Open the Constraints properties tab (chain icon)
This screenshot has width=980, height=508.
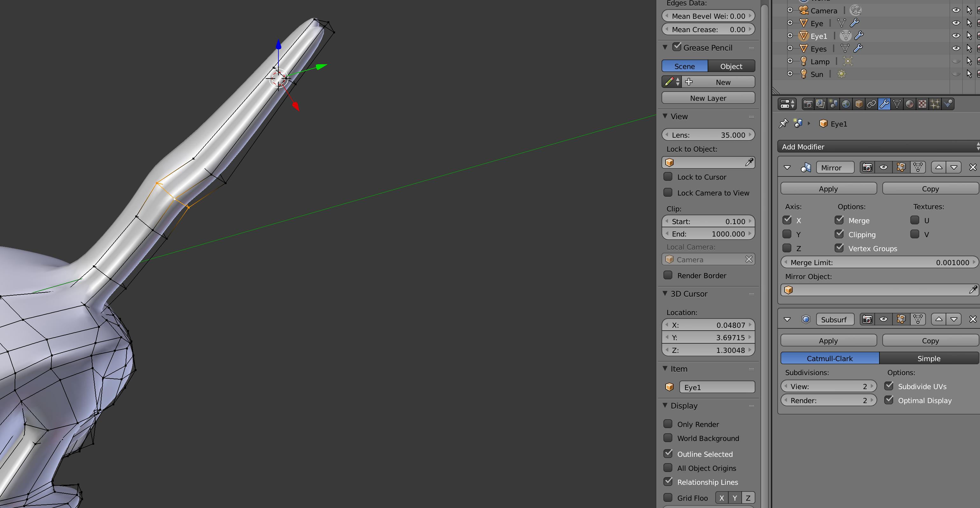coord(871,104)
